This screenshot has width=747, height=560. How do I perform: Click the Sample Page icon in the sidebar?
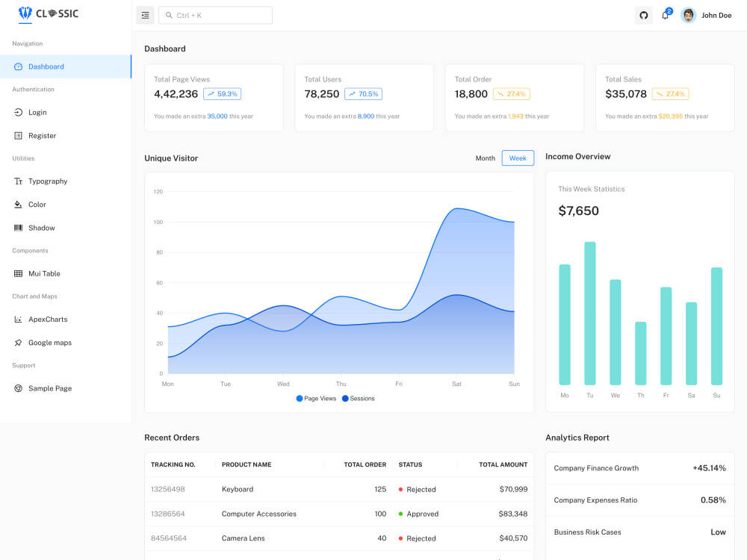point(18,388)
